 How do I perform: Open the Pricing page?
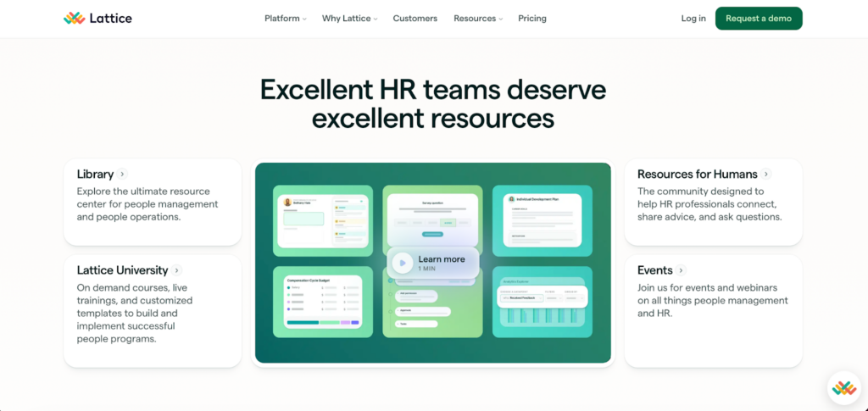pos(532,19)
